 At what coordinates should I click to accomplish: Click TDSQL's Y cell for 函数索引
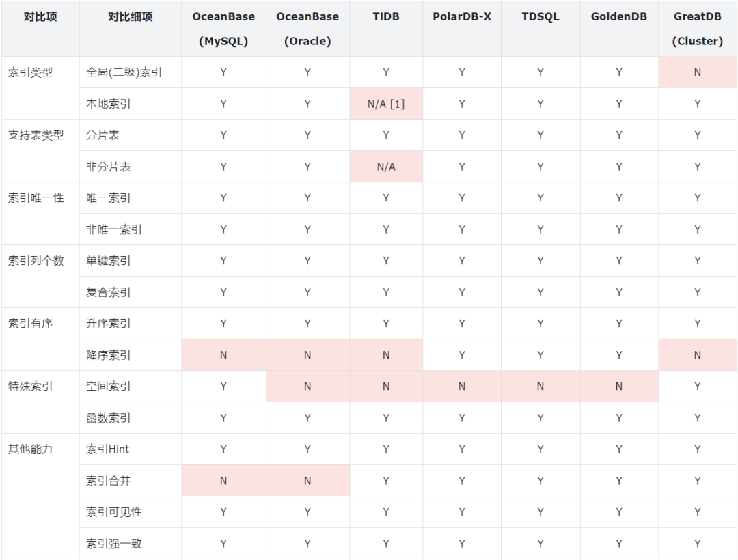[x=541, y=417]
